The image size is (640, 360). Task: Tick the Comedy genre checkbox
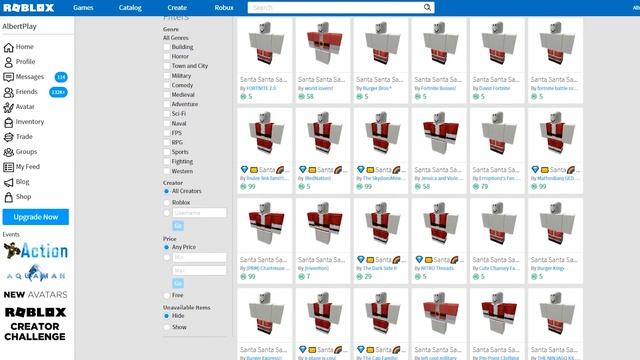click(x=167, y=85)
